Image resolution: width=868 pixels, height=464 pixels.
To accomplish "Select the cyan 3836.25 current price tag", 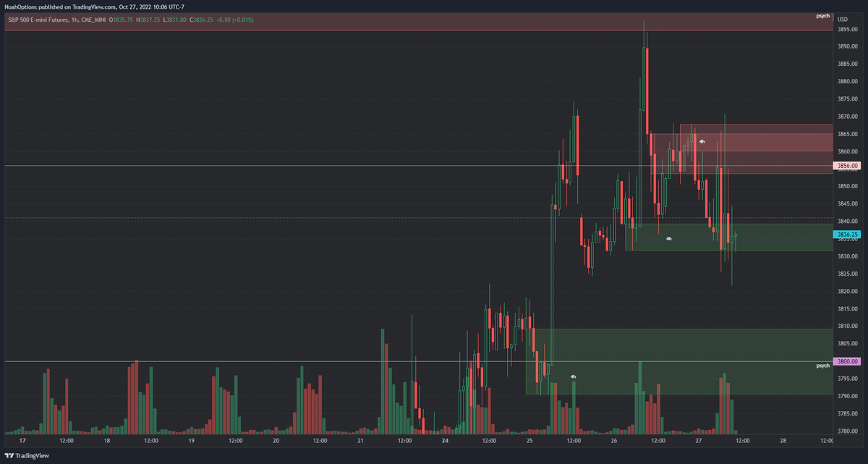I will pos(847,235).
